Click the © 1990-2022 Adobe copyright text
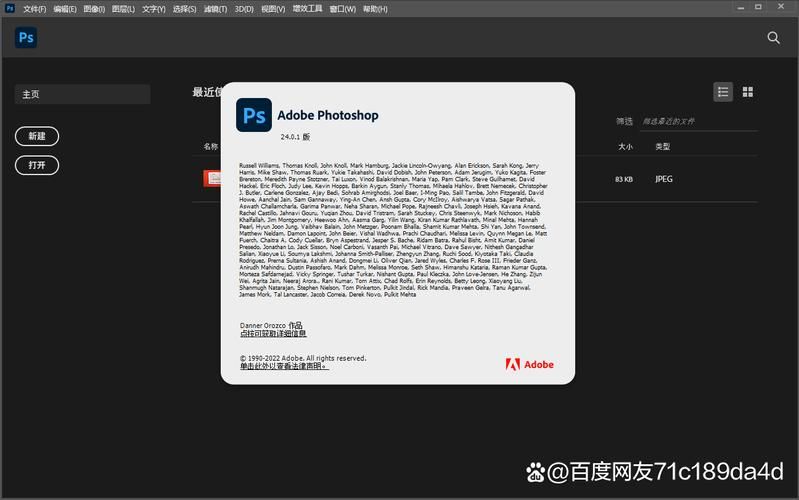The image size is (799, 500). (303, 358)
